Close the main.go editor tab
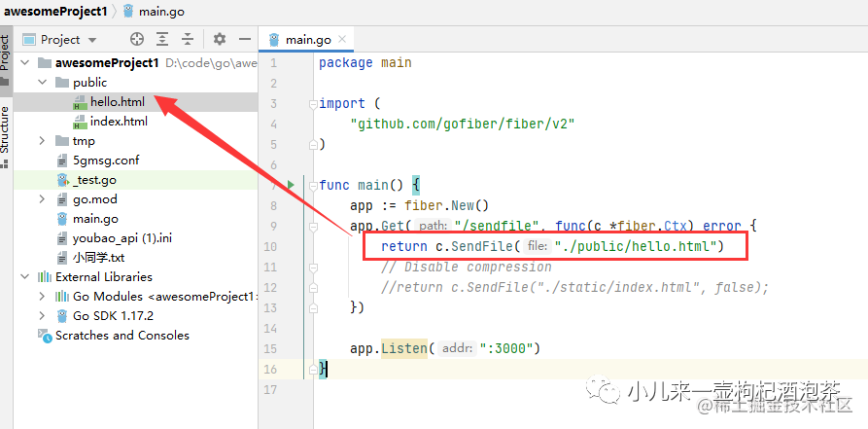Screen dimensions: 868x429 click(x=342, y=39)
